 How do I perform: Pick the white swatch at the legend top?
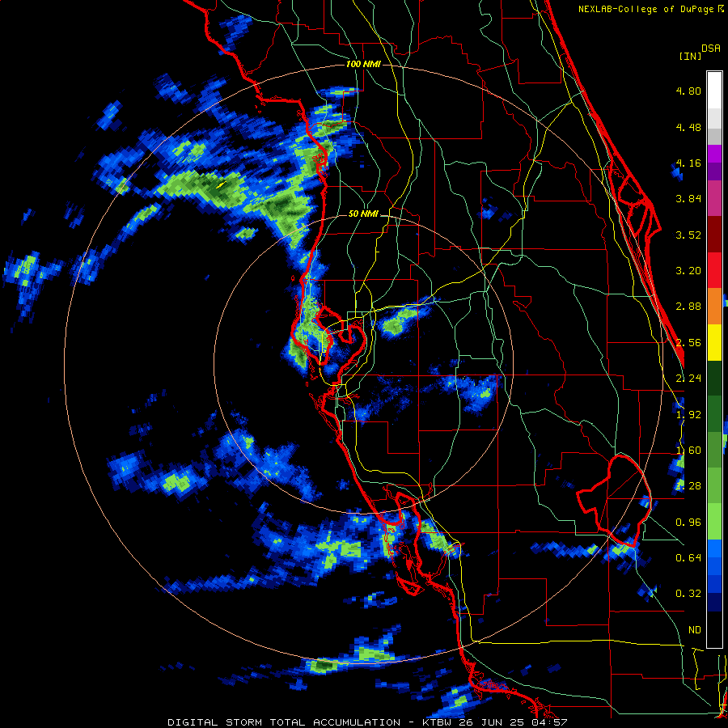(714, 90)
